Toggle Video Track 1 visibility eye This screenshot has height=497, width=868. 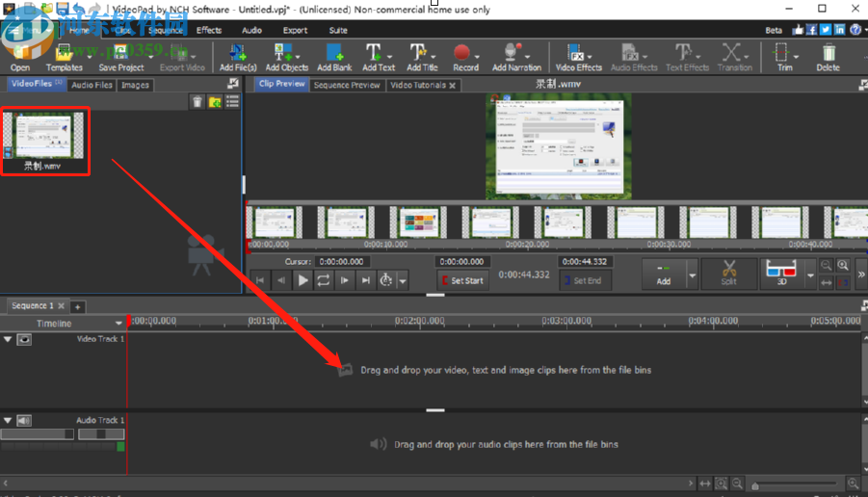coord(24,339)
